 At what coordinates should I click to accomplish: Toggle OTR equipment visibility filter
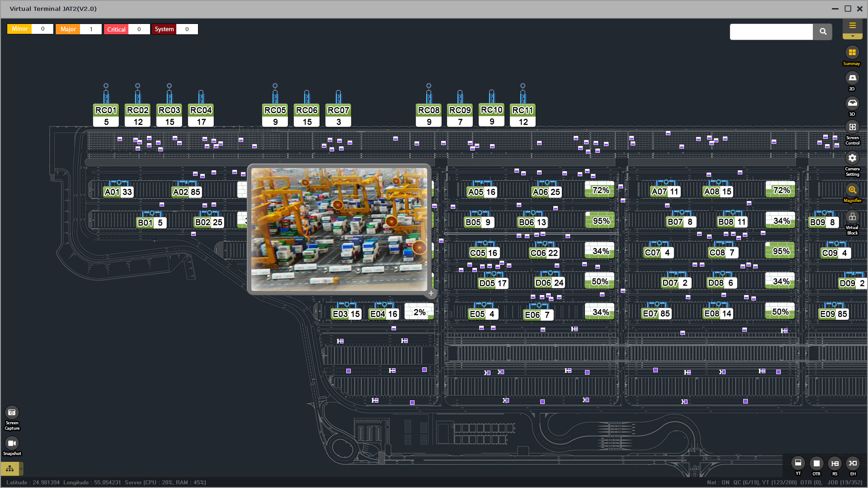[x=816, y=463]
